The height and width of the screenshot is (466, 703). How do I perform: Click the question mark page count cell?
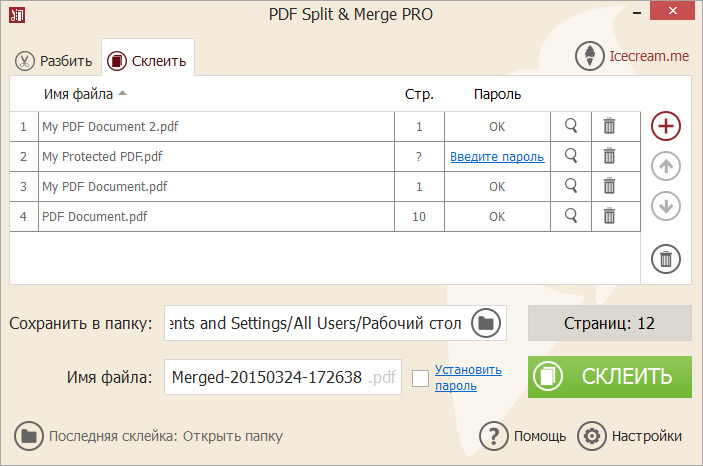pos(419,157)
